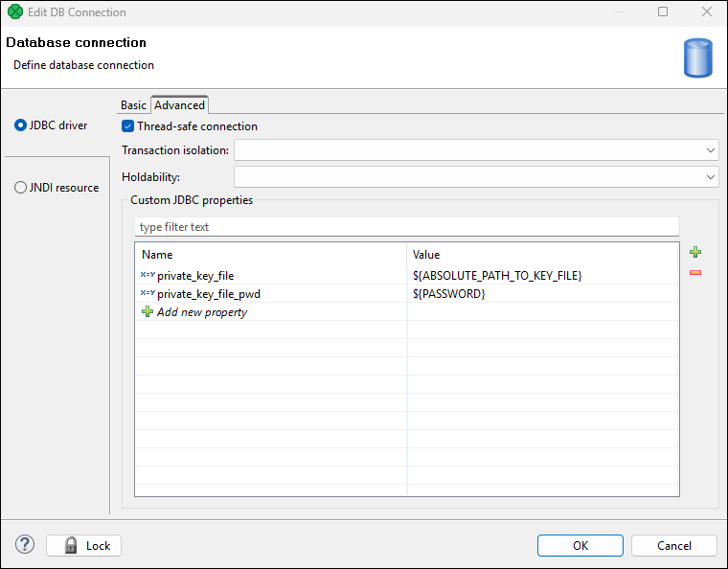Click the private_key_file property icon
Image resolution: width=728 pixels, height=569 pixels.
(x=148, y=276)
